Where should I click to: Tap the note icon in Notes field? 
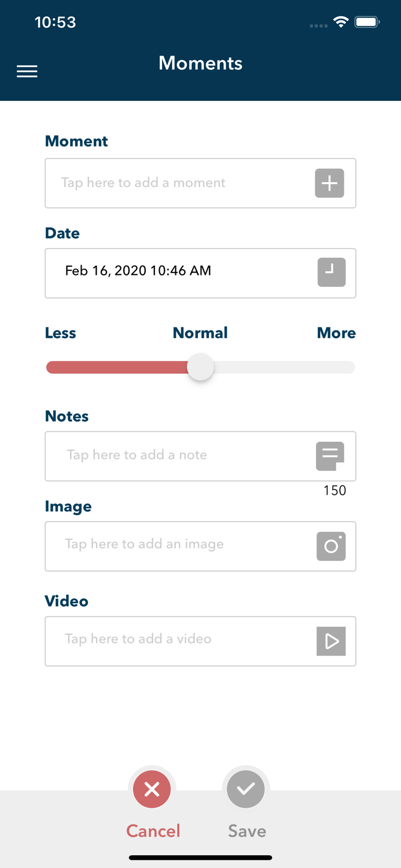coord(330,456)
